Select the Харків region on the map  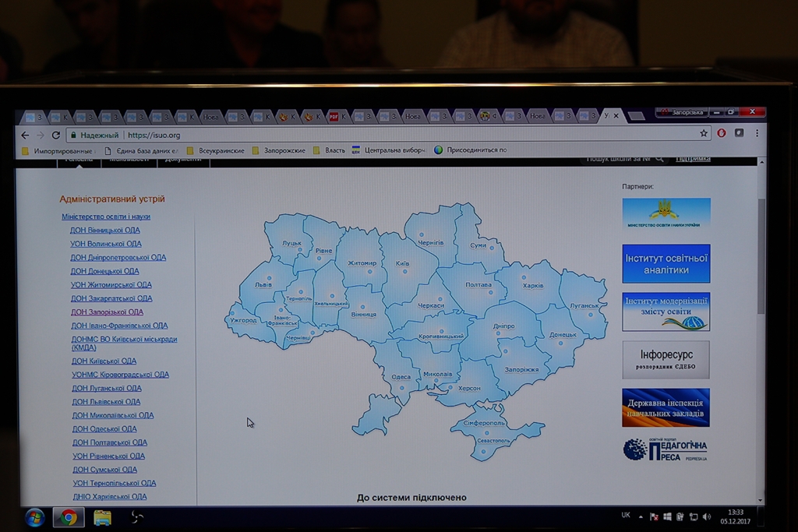pyautogui.click(x=533, y=286)
